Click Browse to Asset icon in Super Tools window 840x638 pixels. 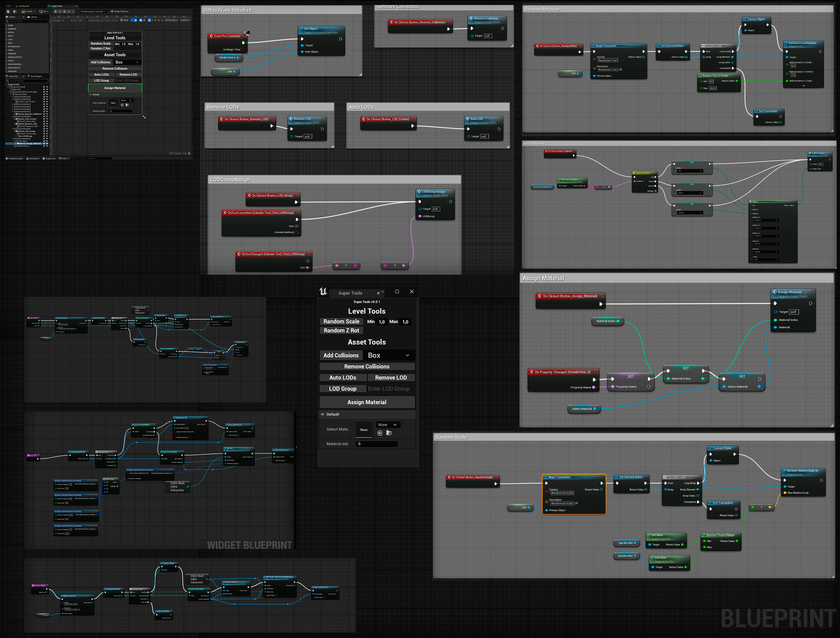pos(389,433)
